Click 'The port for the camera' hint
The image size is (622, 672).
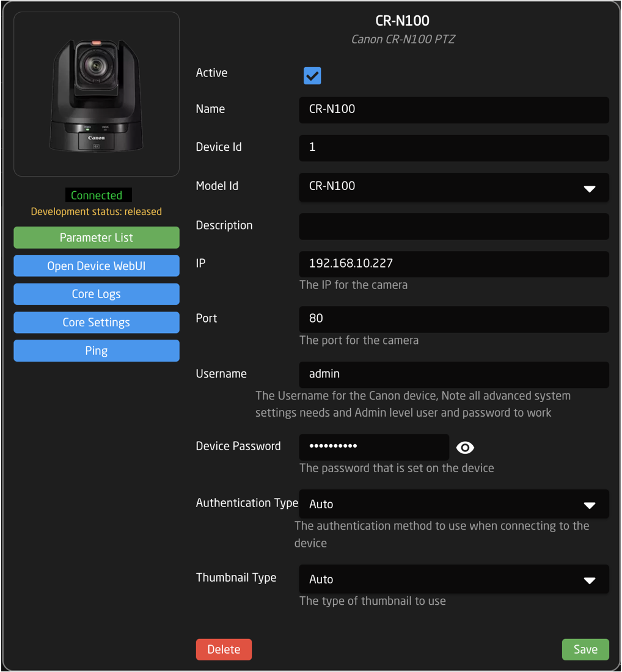pyautogui.click(x=359, y=340)
